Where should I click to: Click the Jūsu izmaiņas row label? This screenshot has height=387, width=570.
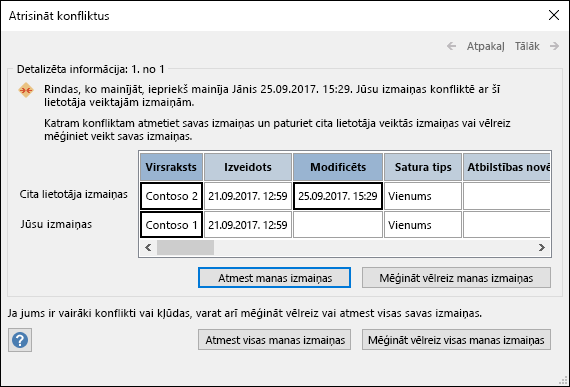56,224
